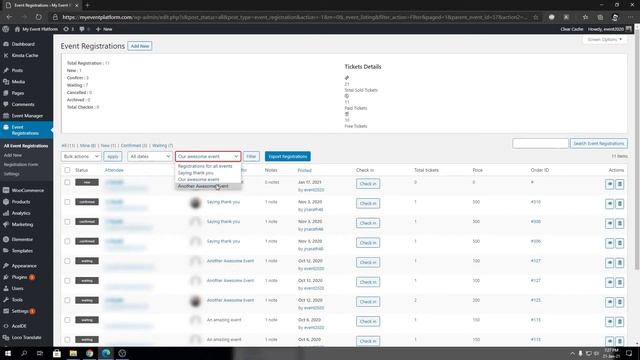This screenshot has height=360, width=640.
Task: View the Jan 17, 2021 registration details
Action: (x=609, y=184)
